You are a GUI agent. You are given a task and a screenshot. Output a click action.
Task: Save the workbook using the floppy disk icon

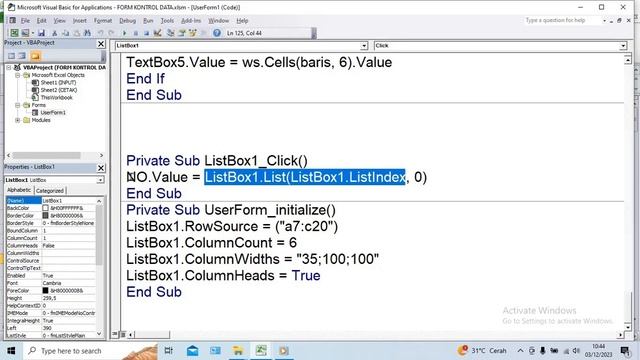point(41,33)
